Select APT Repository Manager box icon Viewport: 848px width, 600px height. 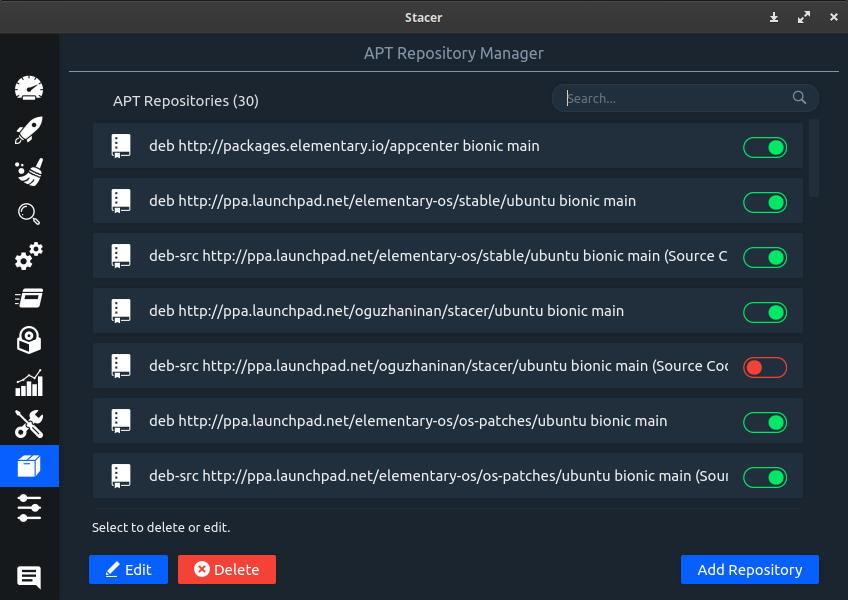[29, 466]
